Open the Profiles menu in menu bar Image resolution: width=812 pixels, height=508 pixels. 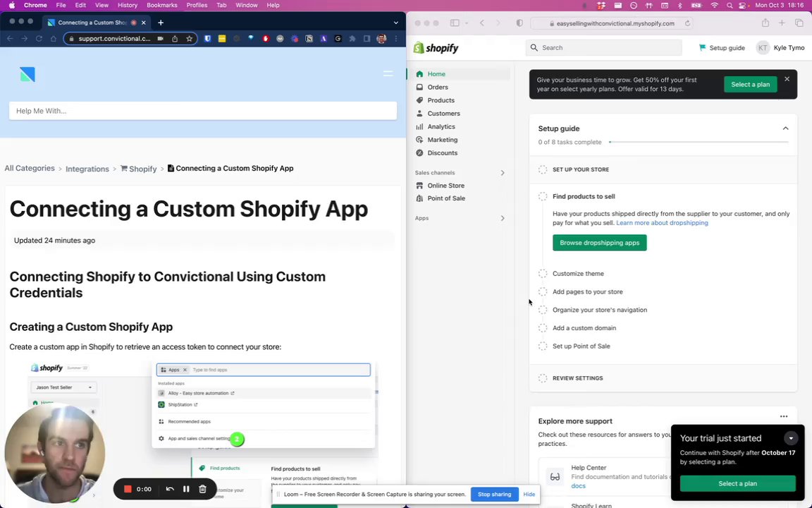[197, 5]
